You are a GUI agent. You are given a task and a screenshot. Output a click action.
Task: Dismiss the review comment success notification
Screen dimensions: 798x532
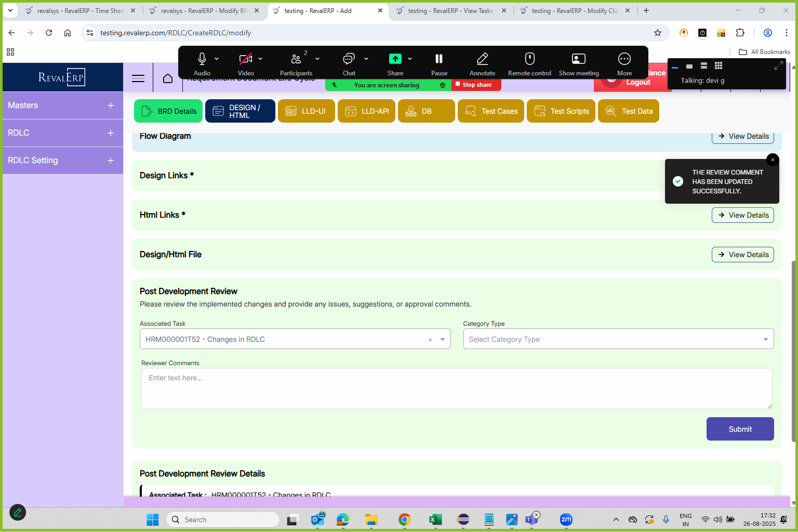click(773, 160)
